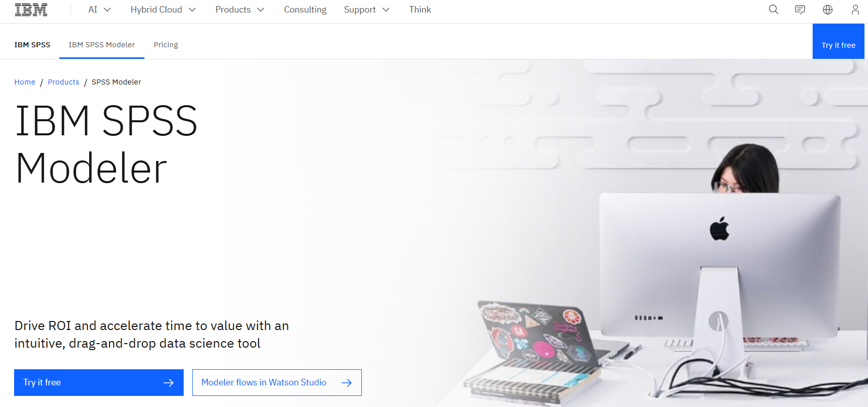Open the Think menu item
The width and height of the screenshot is (868, 407).
pyautogui.click(x=420, y=10)
